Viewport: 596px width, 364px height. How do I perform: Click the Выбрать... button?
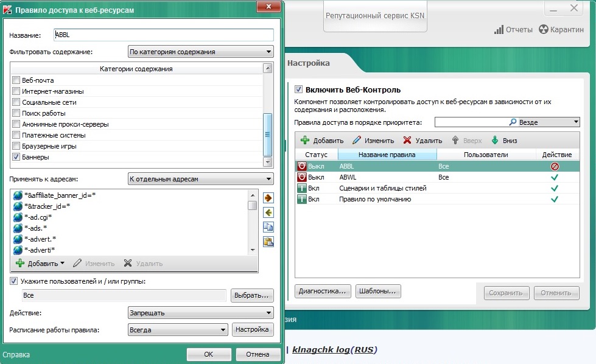click(x=252, y=296)
